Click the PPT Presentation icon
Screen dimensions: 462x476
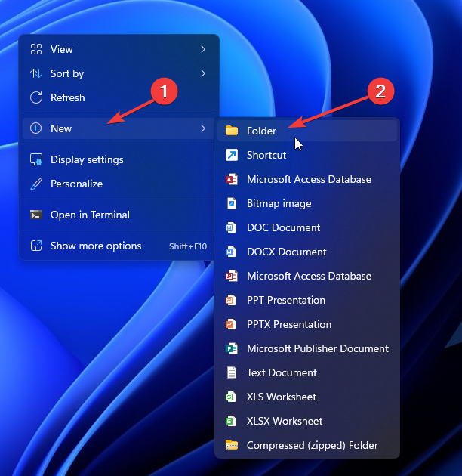231,300
